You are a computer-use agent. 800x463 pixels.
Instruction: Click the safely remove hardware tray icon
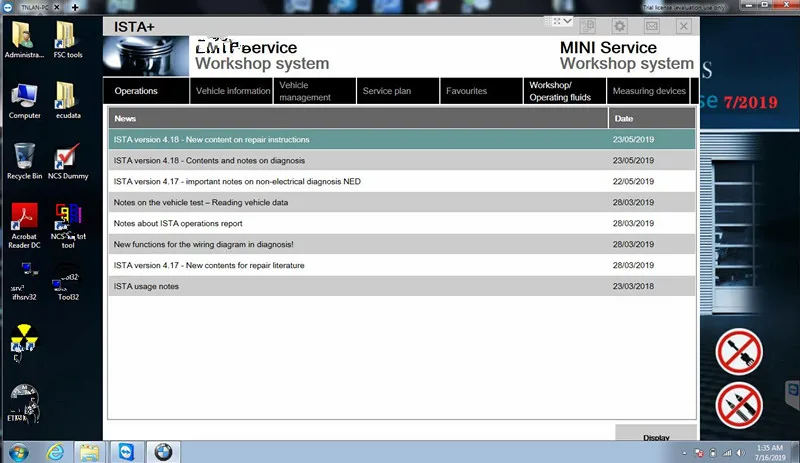713,453
